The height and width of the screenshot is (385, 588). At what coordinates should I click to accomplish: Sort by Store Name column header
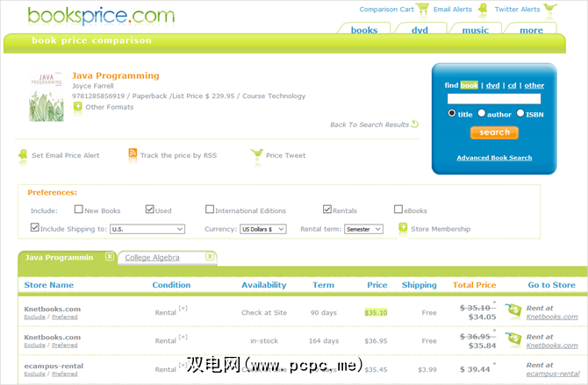[x=49, y=285]
